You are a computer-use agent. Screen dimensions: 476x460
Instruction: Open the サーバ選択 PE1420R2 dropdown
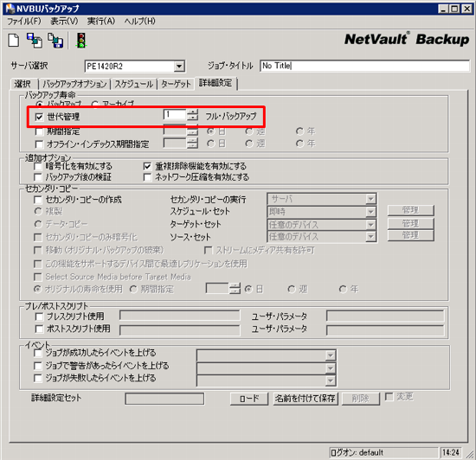click(179, 66)
